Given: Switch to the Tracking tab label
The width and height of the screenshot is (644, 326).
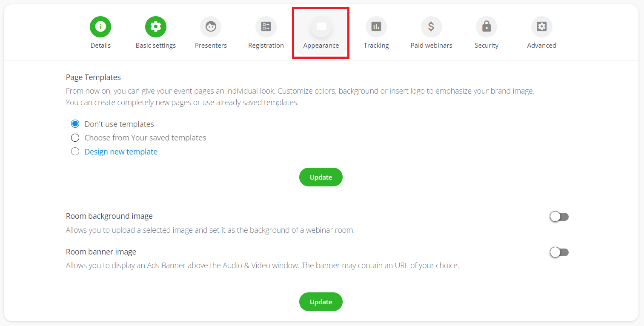Looking at the screenshot, I should (376, 46).
